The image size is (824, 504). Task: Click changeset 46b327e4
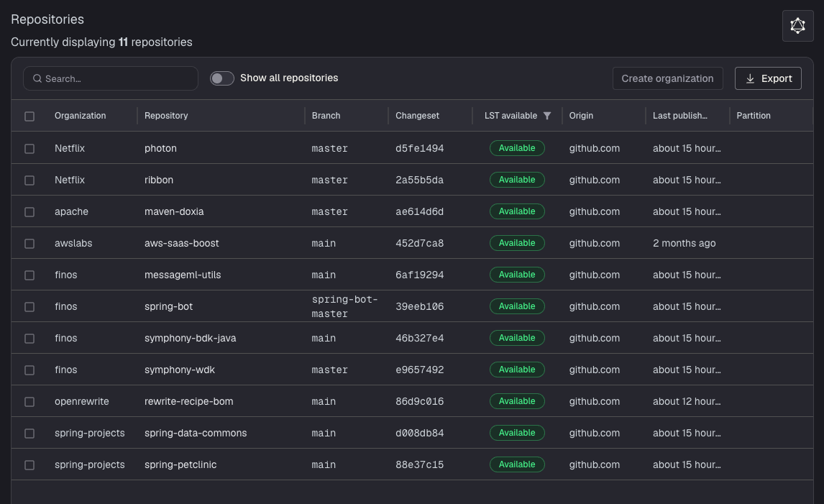(x=419, y=338)
